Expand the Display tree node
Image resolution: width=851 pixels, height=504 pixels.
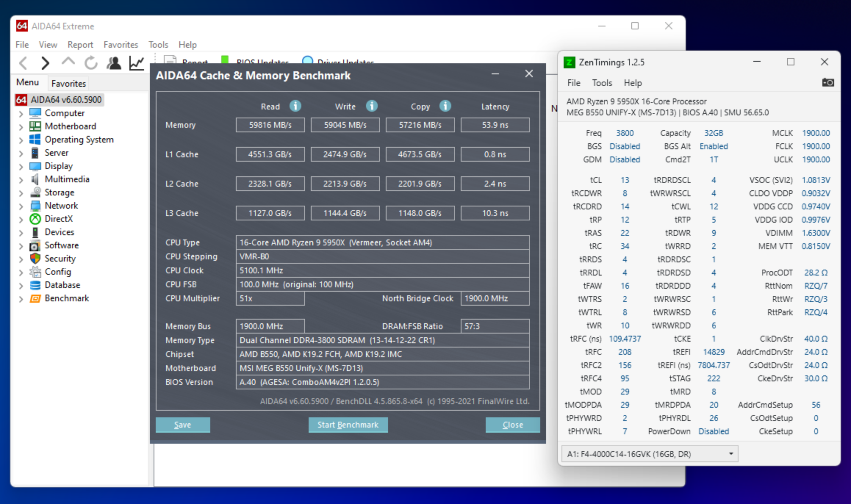(21, 166)
